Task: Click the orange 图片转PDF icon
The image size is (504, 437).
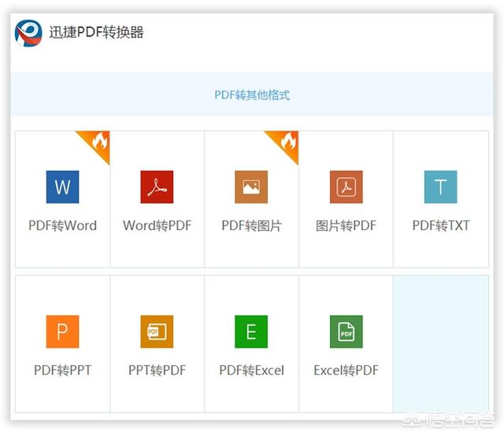Action: 346,187
